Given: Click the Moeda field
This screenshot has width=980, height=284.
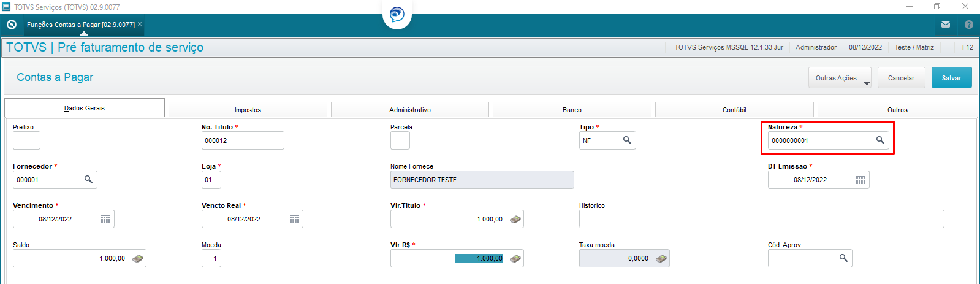Looking at the screenshot, I should [211, 258].
